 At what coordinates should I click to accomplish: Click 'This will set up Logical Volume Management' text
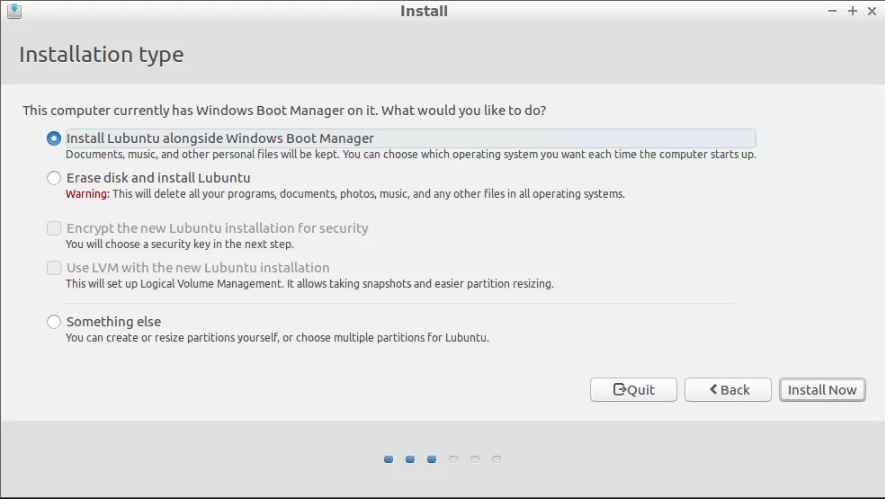click(309, 283)
